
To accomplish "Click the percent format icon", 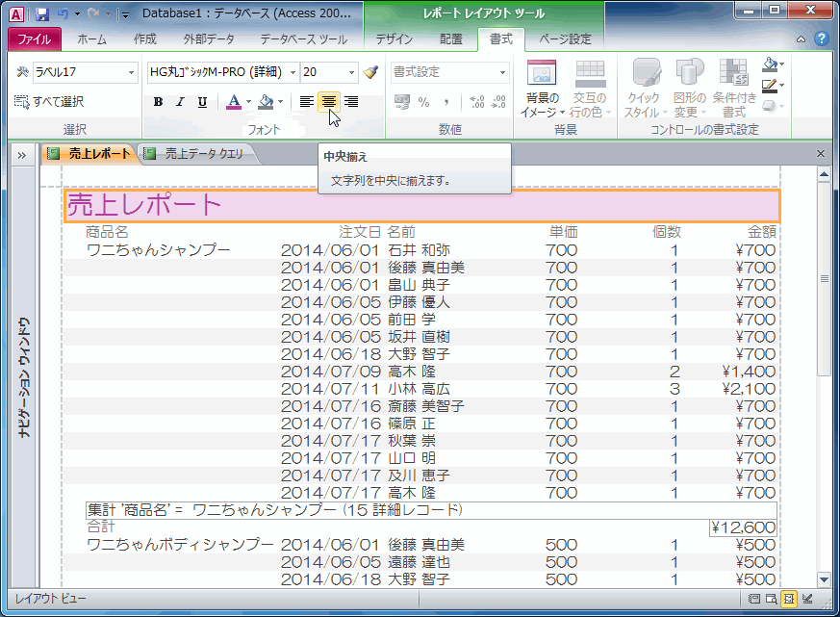I will 423,102.
